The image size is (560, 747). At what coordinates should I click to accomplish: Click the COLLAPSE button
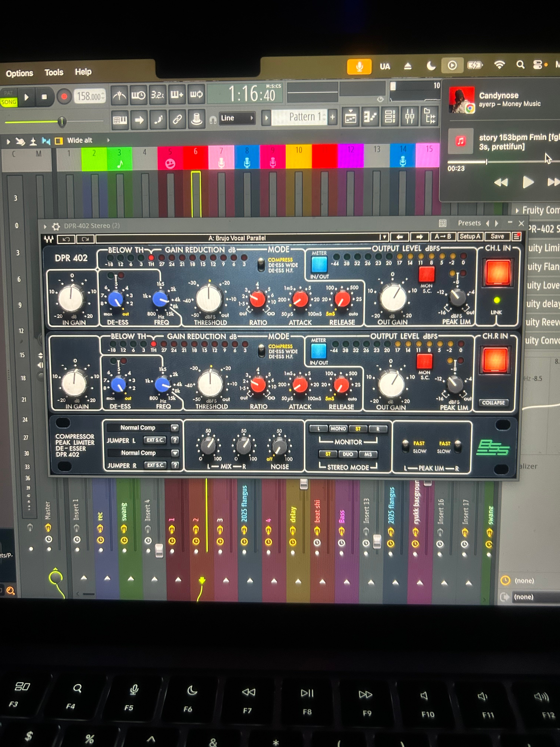tap(493, 403)
